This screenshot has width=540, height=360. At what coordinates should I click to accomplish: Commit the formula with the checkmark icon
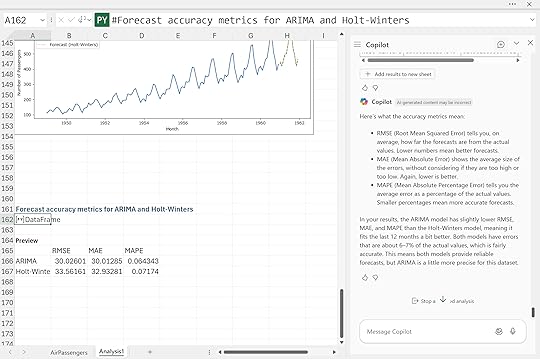click(71, 20)
